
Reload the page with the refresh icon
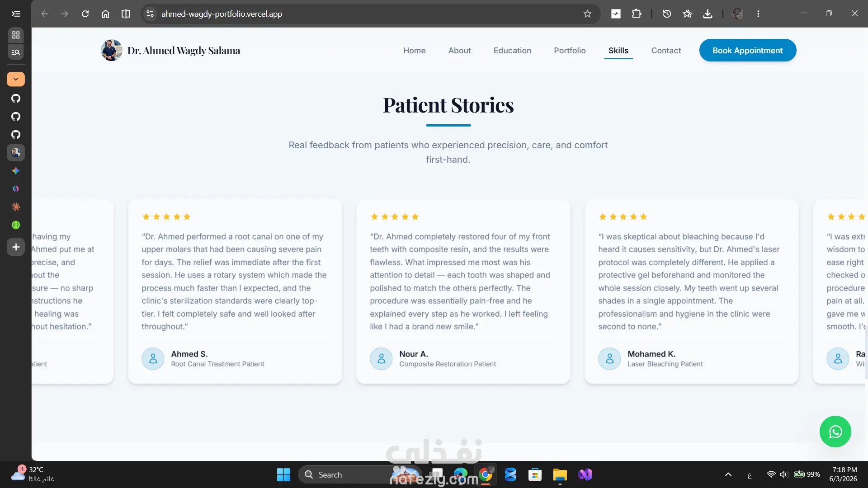[x=85, y=14]
